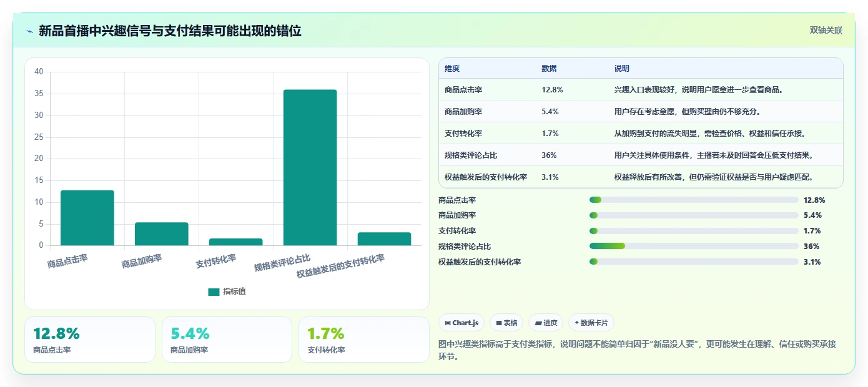
Task: Click the tall 规格类评论占比 bar
Action: pos(310,167)
